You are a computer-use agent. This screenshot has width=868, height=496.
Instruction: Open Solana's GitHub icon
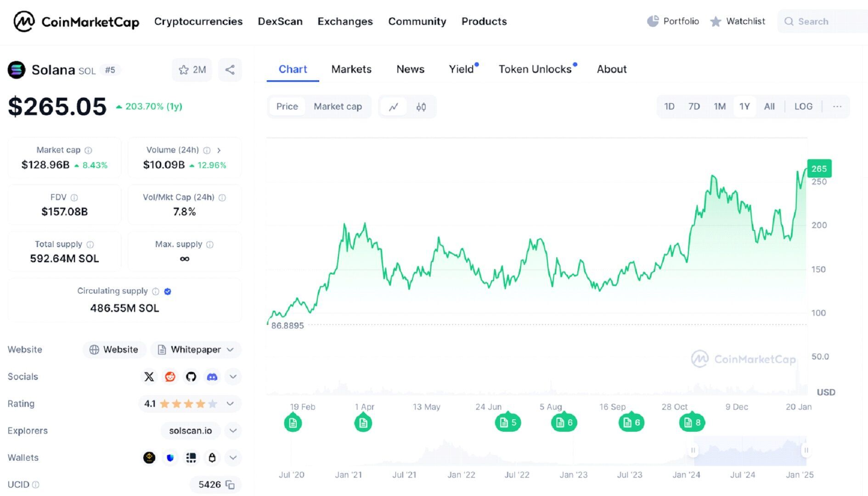click(191, 377)
